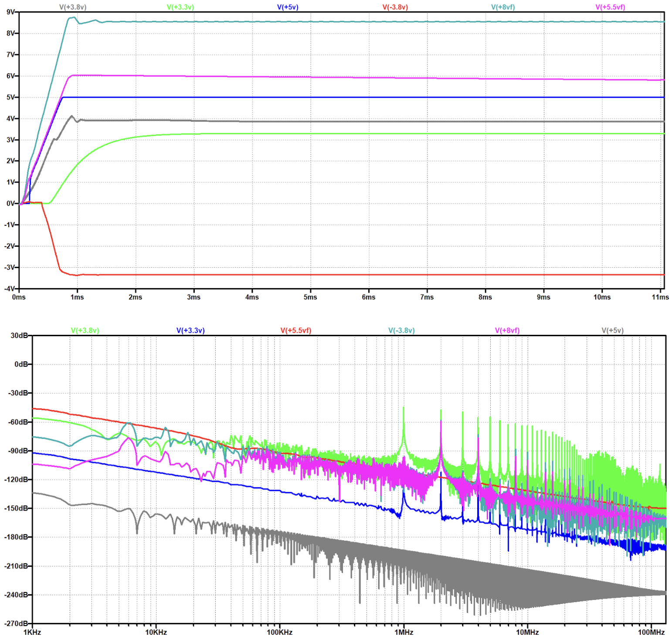Click the 9V label on voltage axis
Image resolution: width=672 pixels, height=640 pixels.
(x=11, y=12)
